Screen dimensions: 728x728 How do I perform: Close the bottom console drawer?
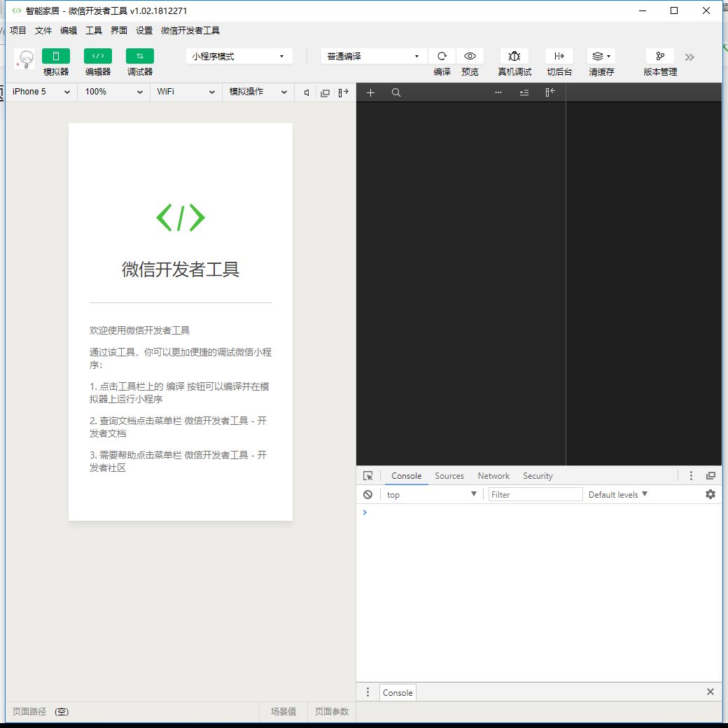click(710, 692)
